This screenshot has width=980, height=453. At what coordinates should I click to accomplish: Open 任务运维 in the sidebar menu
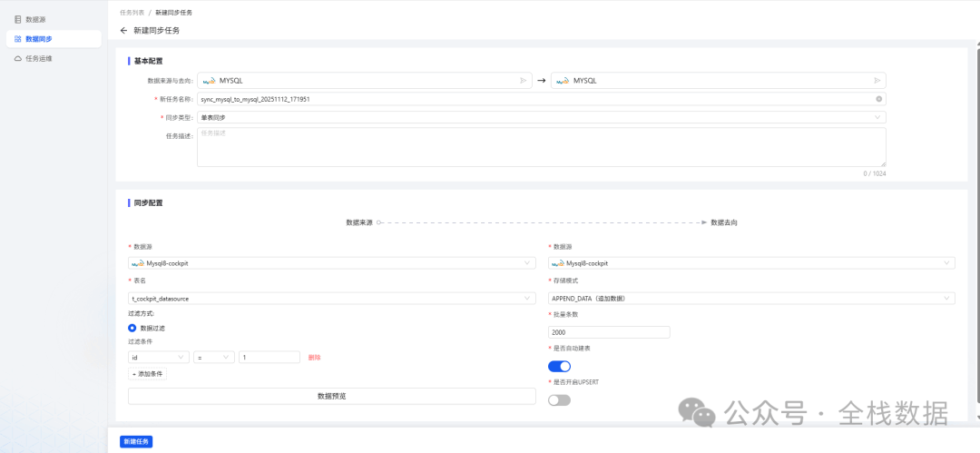(39, 58)
